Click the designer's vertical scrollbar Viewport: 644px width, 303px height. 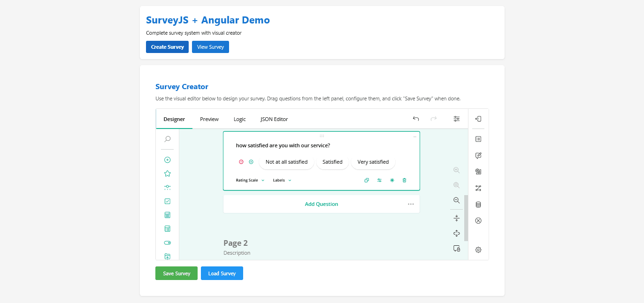[x=466, y=218]
